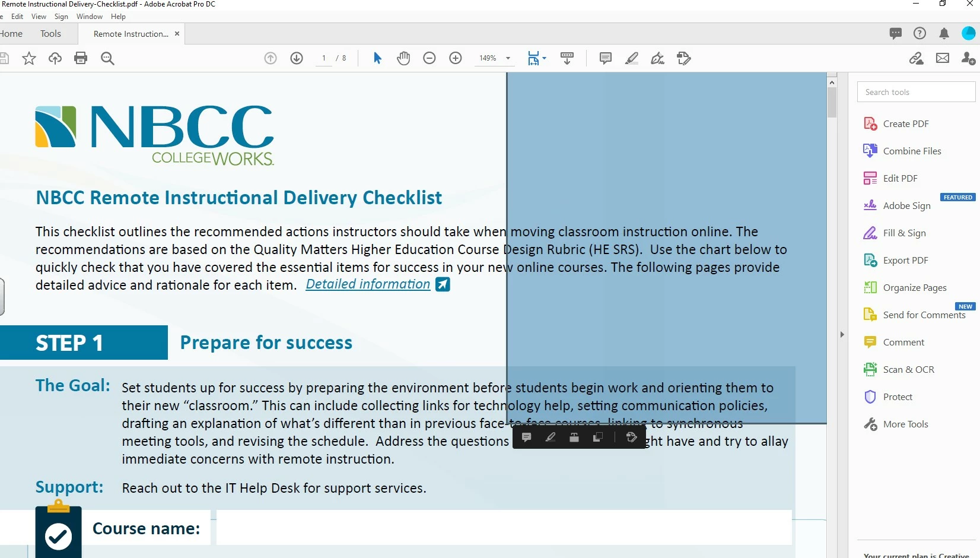Click the Search tools field
Screen dimensions: 980x558
pos(916,92)
